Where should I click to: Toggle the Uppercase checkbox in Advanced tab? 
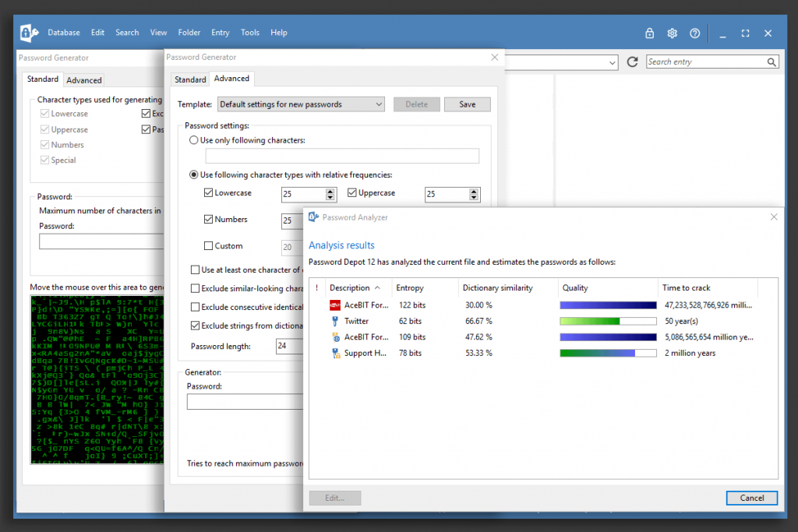351,192
